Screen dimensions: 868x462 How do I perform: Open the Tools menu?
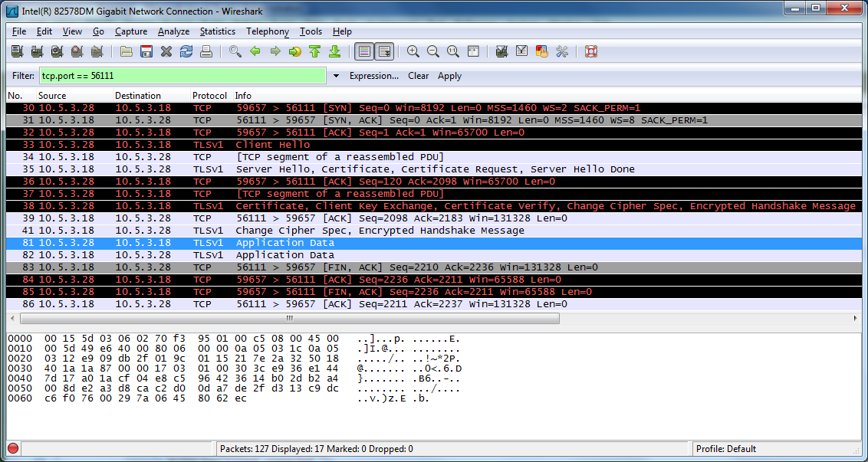pos(311,31)
